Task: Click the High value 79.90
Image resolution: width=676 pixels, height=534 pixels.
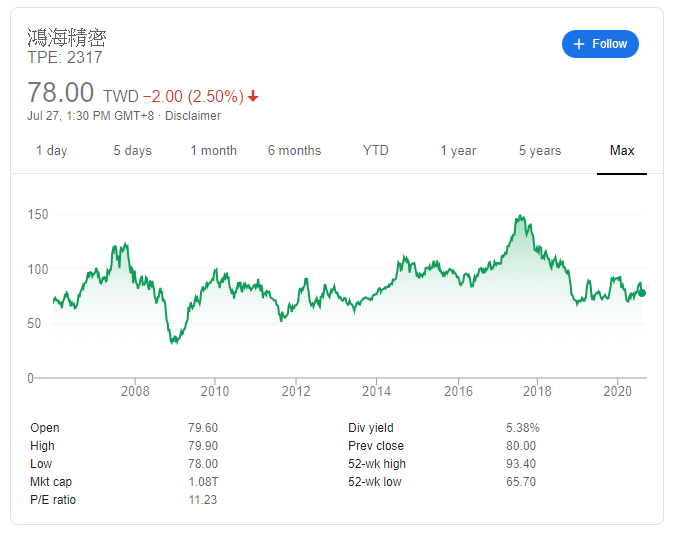Action: [x=203, y=446]
